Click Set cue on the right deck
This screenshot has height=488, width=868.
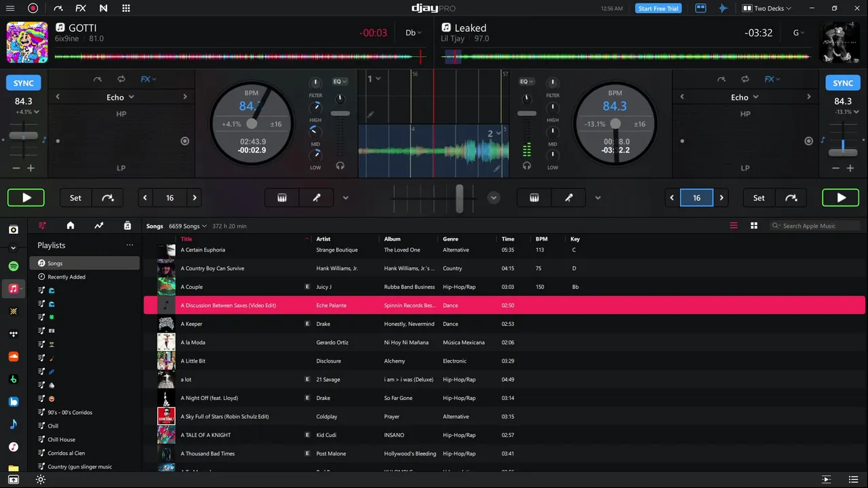coord(759,198)
